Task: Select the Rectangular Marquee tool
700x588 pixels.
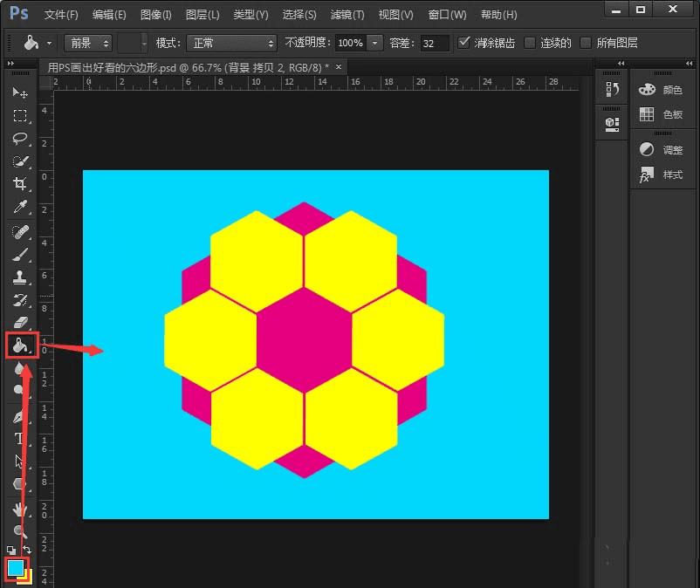Action: click(19, 115)
